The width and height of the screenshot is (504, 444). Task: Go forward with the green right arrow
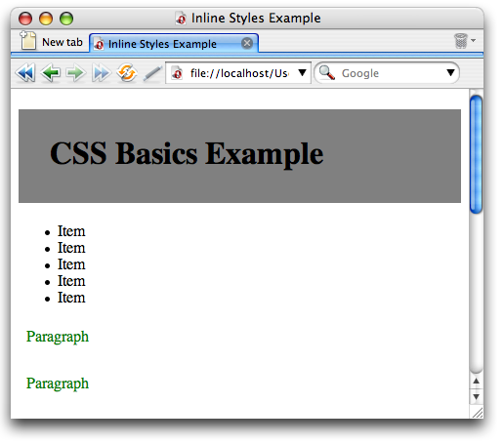[x=75, y=72]
